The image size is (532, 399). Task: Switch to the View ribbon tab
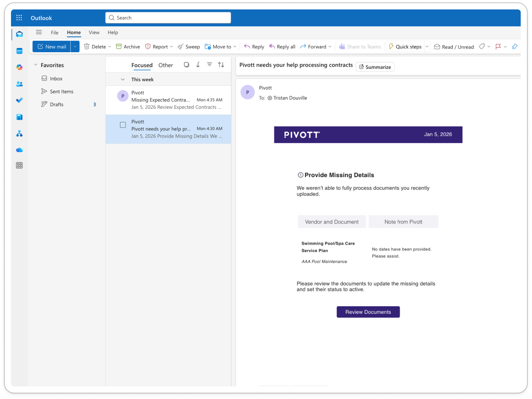click(x=94, y=33)
